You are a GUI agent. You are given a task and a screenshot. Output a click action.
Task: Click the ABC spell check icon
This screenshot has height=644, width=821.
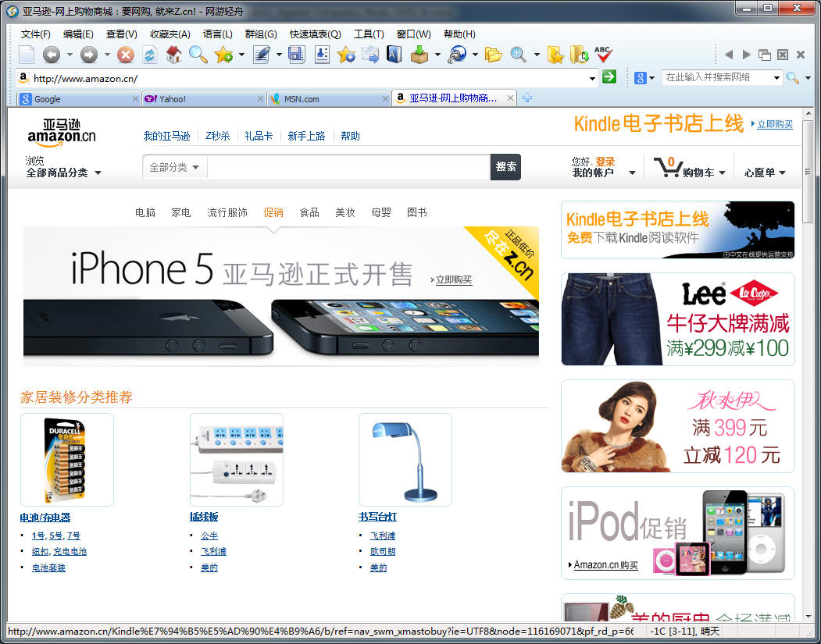pyautogui.click(x=603, y=55)
